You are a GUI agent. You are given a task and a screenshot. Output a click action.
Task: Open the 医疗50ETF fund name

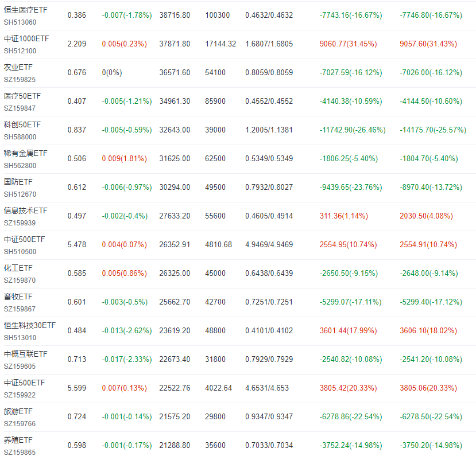pyautogui.click(x=22, y=96)
